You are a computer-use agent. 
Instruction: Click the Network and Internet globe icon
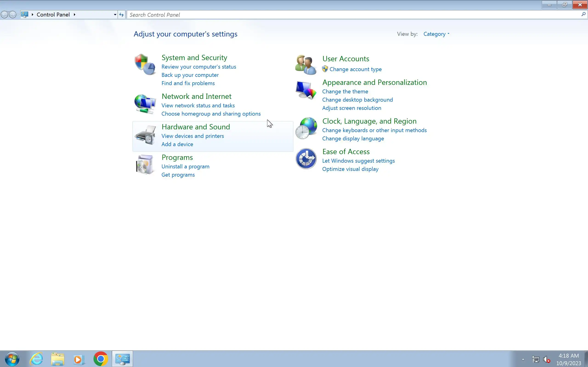(x=145, y=104)
